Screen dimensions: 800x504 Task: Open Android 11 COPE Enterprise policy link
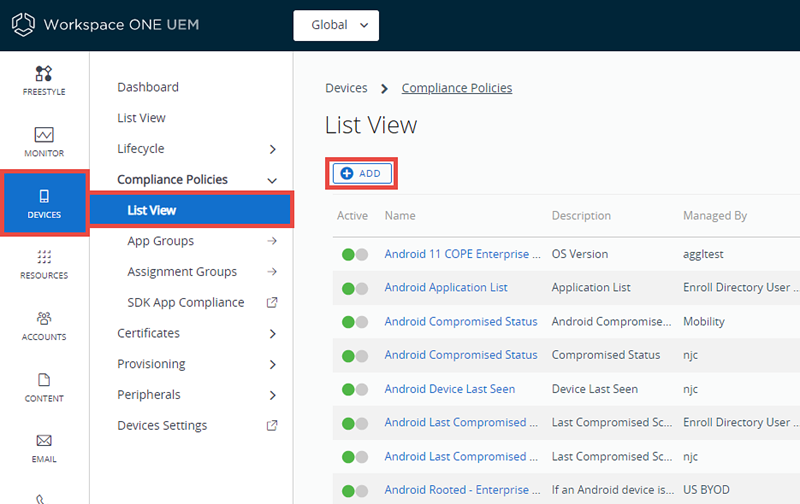click(x=462, y=254)
